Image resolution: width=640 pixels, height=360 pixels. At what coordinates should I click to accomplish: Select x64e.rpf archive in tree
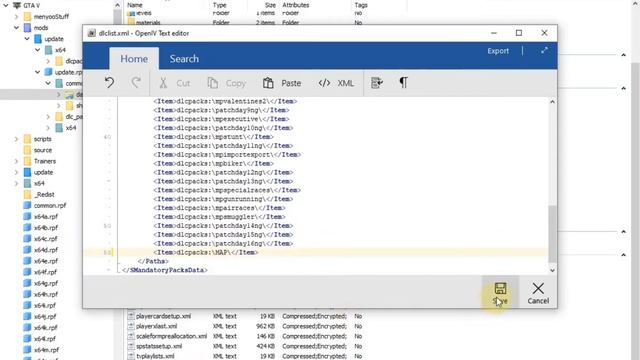(x=46, y=261)
